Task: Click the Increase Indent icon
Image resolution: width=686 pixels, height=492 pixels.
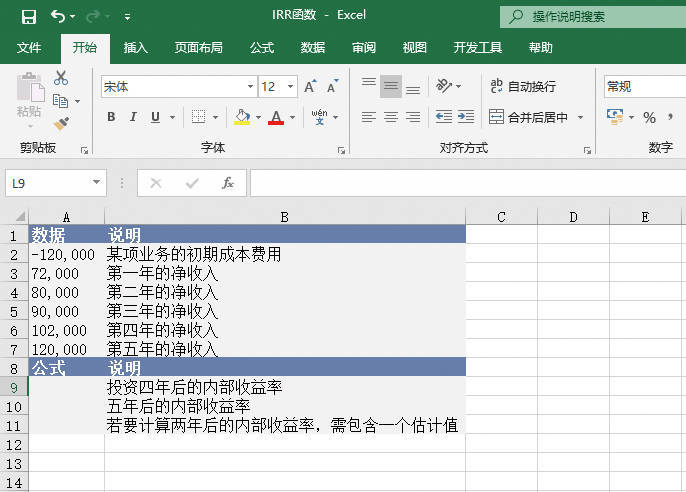Action: click(465, 117)
